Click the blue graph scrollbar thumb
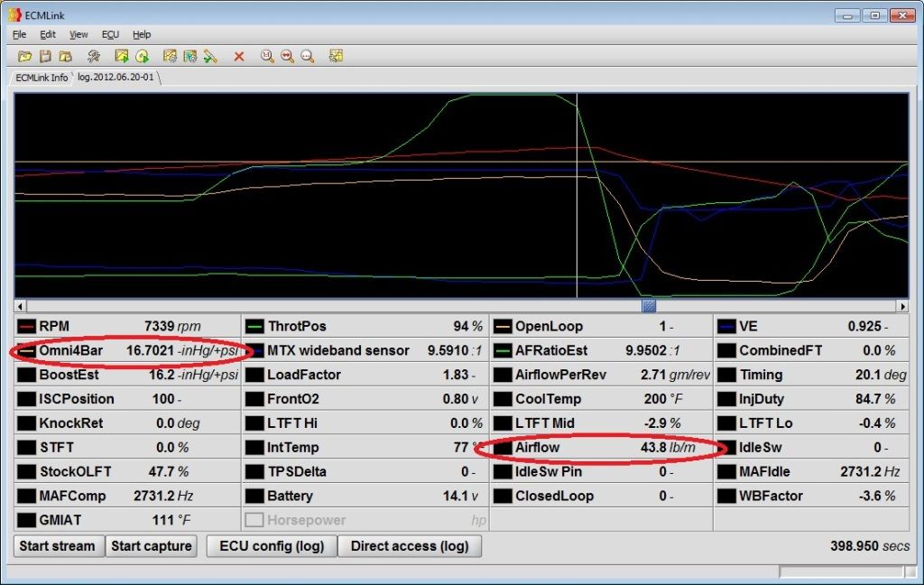Screen dimensions: 924x585 tap(648, 306)
